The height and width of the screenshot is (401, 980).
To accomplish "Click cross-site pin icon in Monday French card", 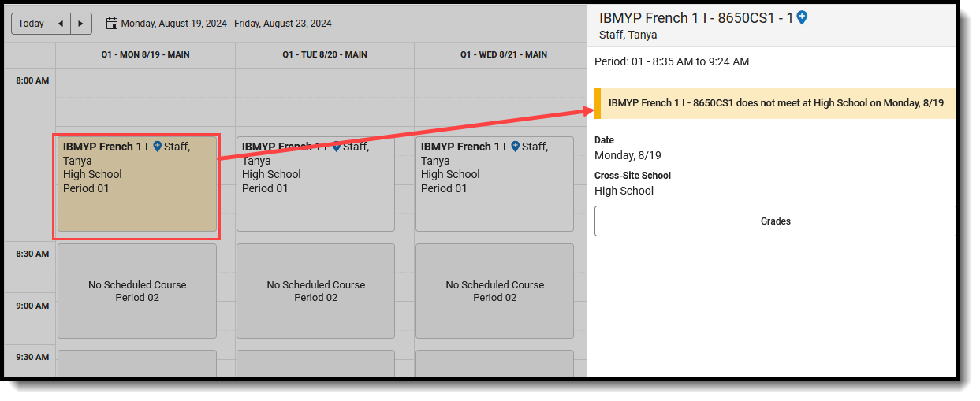I will pyautogui.click(x=157, y=147).
